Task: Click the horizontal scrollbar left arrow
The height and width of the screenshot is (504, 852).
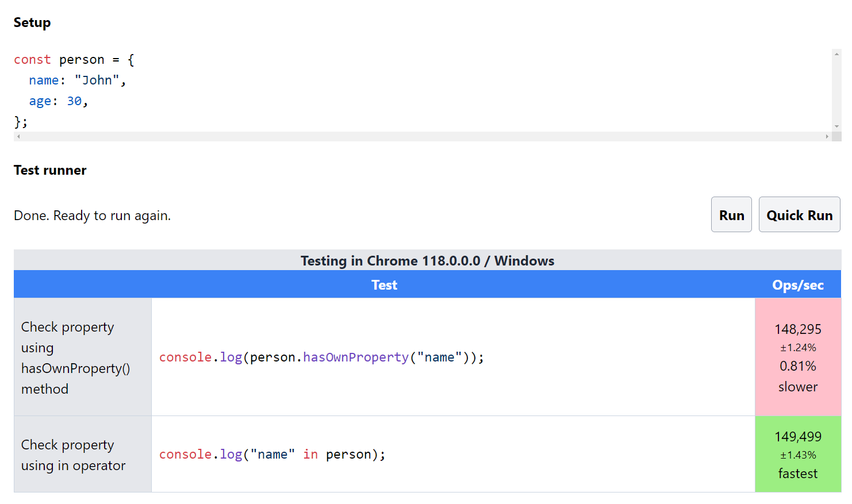Action: (17, 136)
